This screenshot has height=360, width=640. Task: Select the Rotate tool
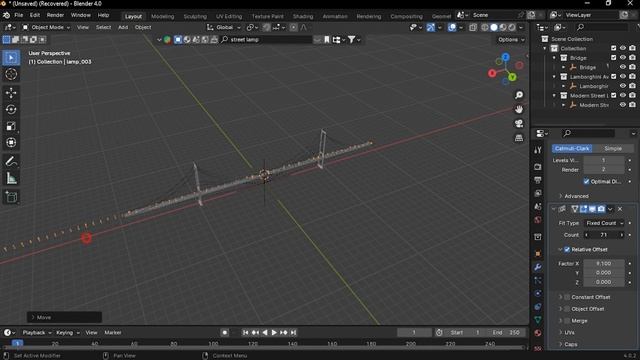11,109
